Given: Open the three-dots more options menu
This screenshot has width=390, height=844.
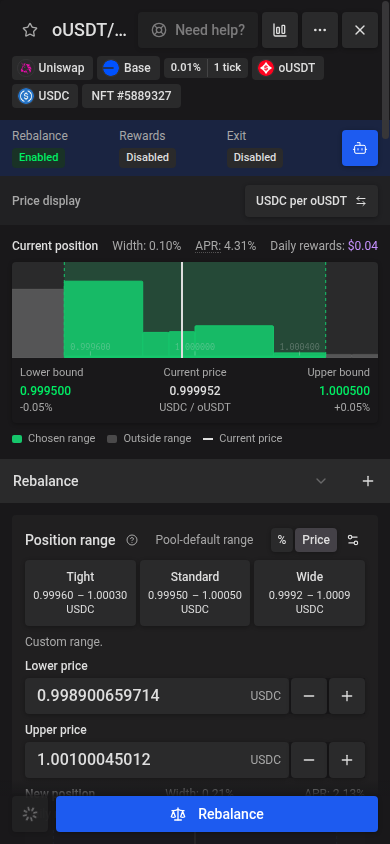Looking at the screenshot, I should (320, 30).
